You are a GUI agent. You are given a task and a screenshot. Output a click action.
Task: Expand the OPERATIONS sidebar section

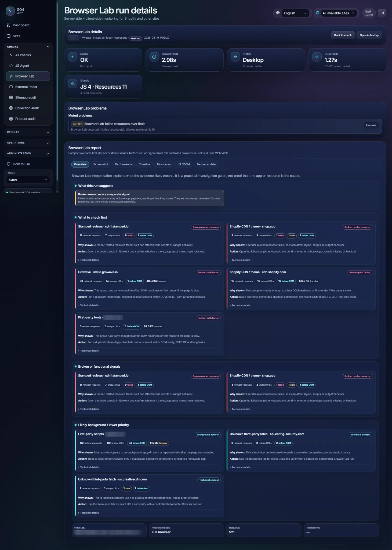[x=28, y=143]
